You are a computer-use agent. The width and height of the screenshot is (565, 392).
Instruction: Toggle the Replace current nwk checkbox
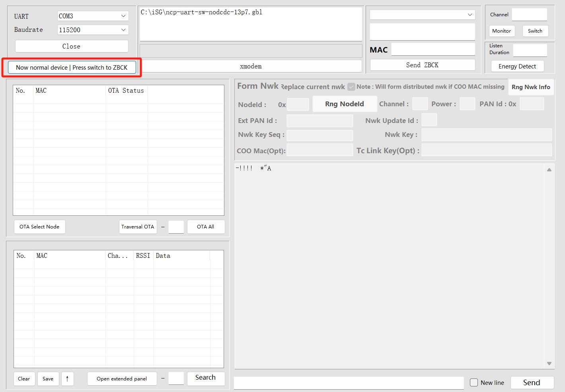click(351, 87)
